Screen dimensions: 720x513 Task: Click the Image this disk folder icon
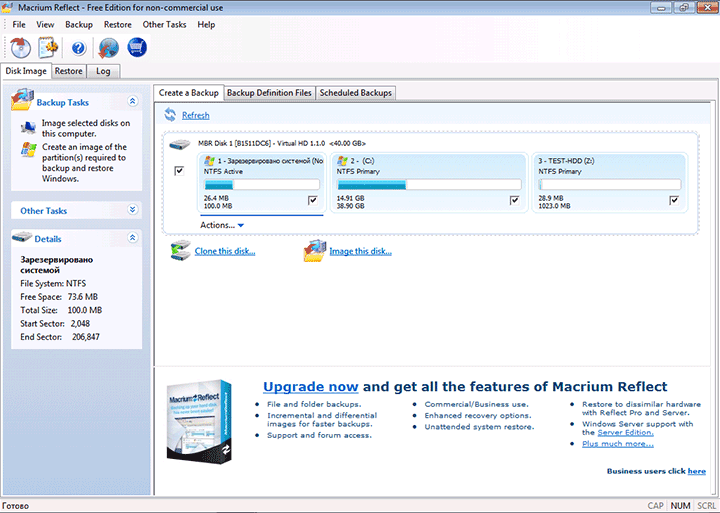click(x=315, y=251)
